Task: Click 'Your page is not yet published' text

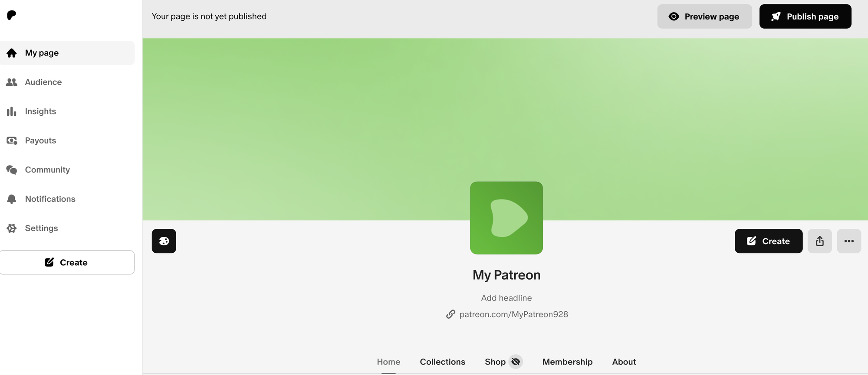Action: 209,16
